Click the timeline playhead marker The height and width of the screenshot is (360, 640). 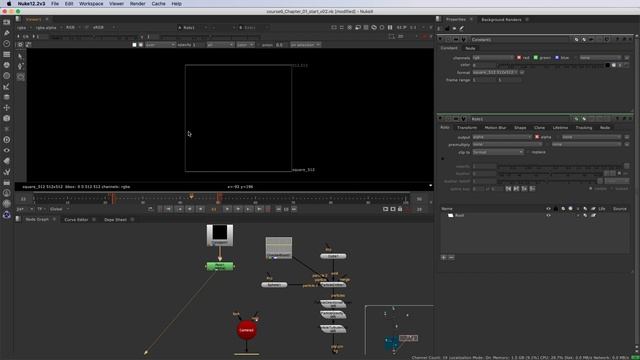point(191,197)
